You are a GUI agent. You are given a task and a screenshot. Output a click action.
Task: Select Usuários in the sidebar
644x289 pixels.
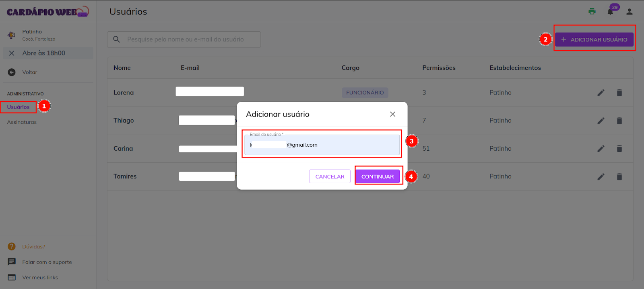18,107
